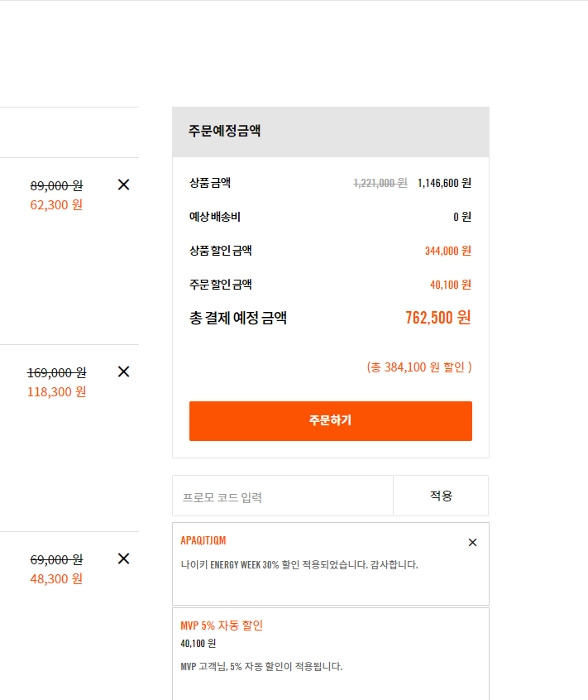Viewport: 588px width, 700px height.
Task: Click the 344,000 원 product discount value
Action: [x=448, y=251]
